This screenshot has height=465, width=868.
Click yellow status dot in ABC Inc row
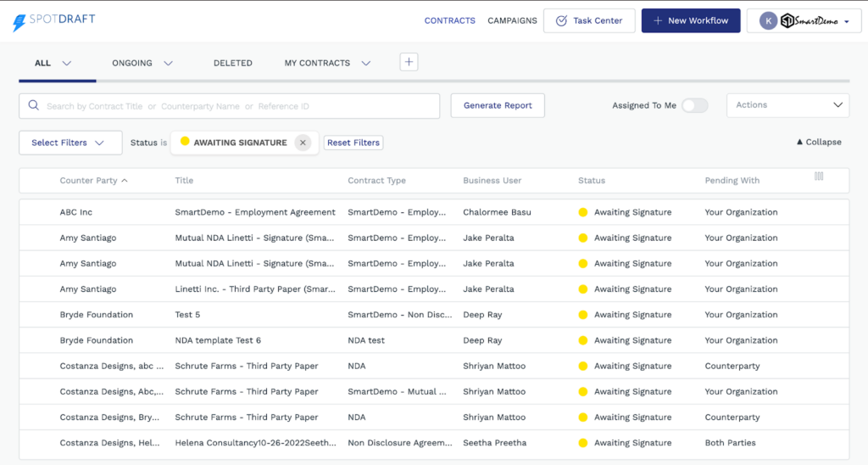583,212
